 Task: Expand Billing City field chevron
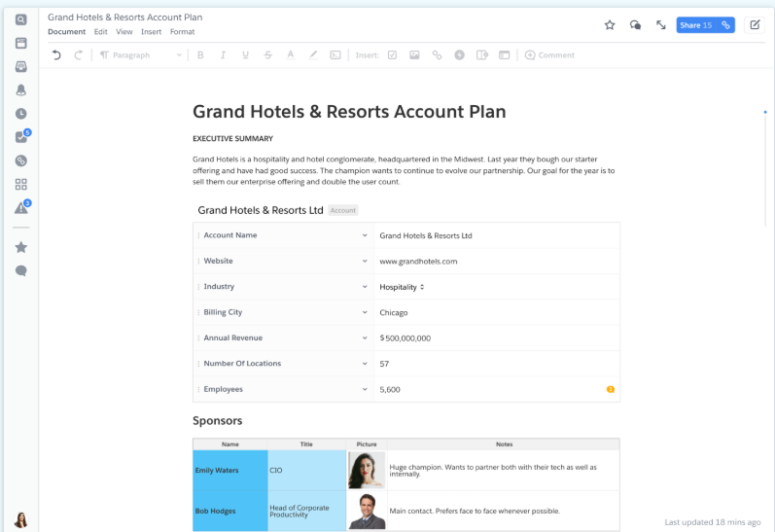tap(365, 312)
